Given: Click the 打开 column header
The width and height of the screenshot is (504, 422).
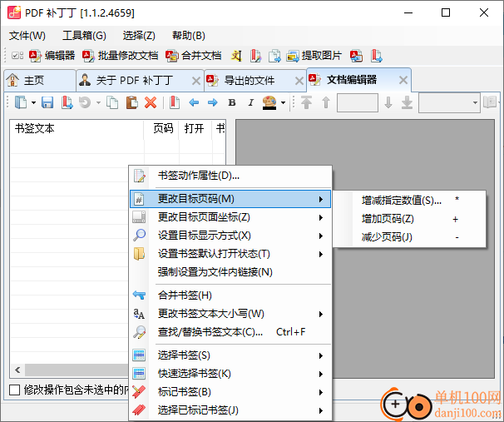Looking at the screenshot, I should click(x=194, y=129).
